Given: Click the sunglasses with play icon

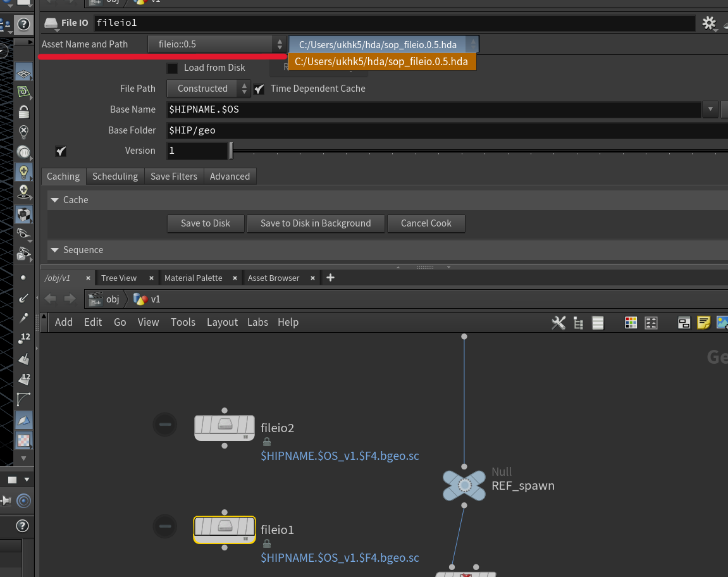Looking at the screenshot, I should click(23, 254).
